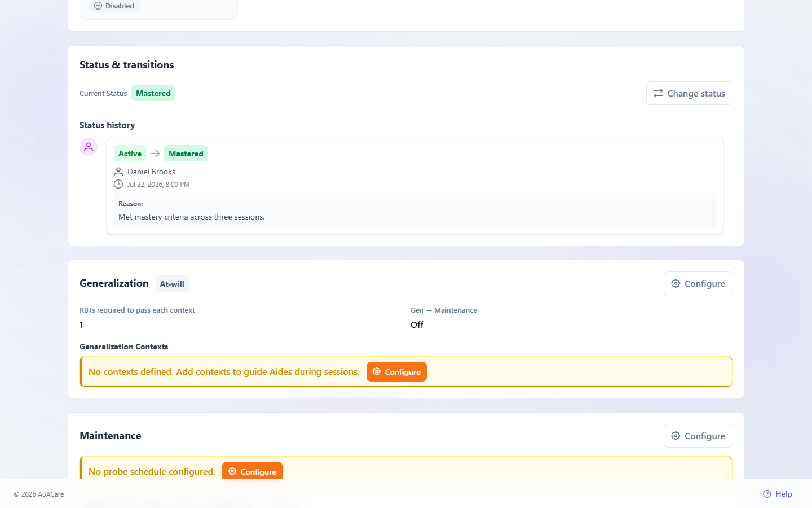Click the RBTs required value 1
Screen dimensions: 812x508
pos(81,325)
